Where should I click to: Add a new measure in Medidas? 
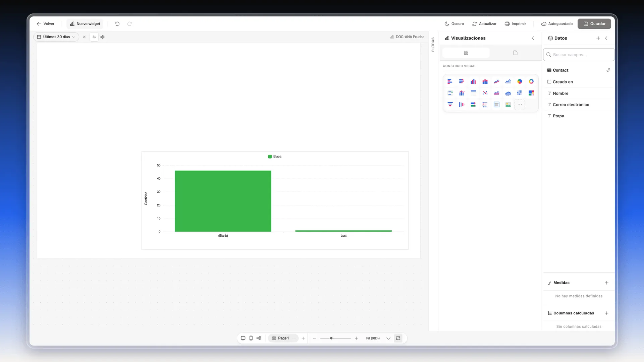606,283
